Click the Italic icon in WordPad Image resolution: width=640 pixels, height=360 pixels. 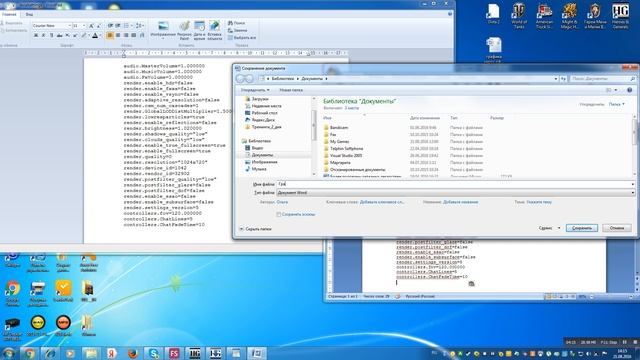tap(43, 36)
